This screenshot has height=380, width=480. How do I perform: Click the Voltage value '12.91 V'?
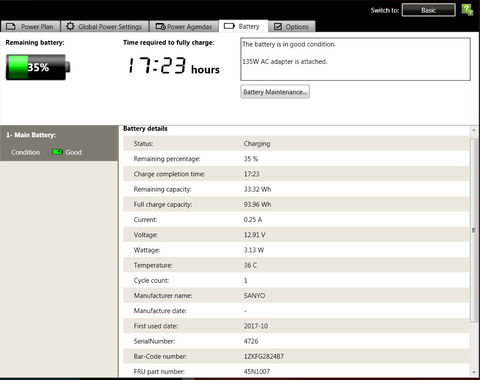point(255,235)
